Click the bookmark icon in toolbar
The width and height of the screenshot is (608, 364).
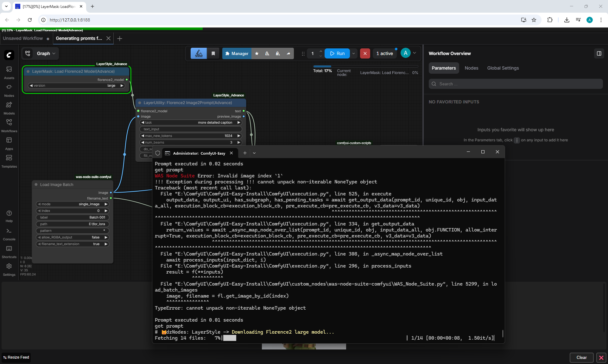[x=213, y=53]
